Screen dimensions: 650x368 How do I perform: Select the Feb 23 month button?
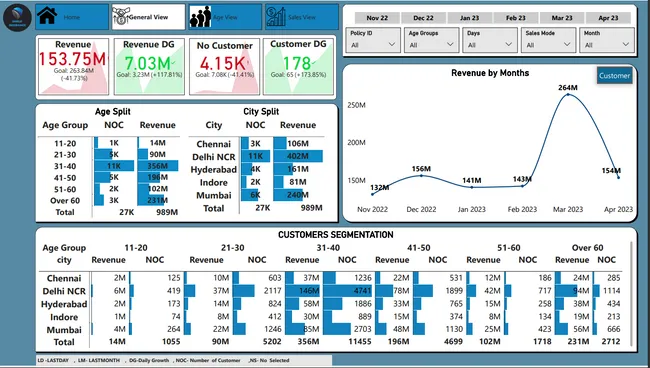click(516, 18)
